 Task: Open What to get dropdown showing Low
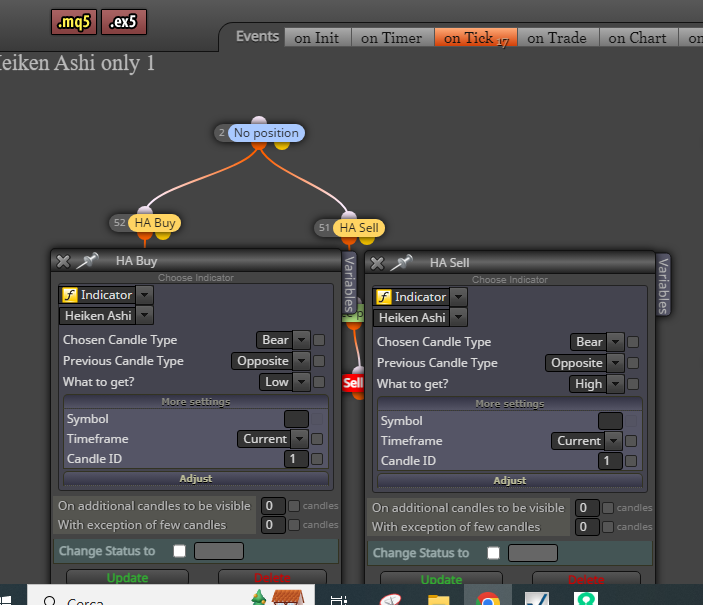coord(301,382)
